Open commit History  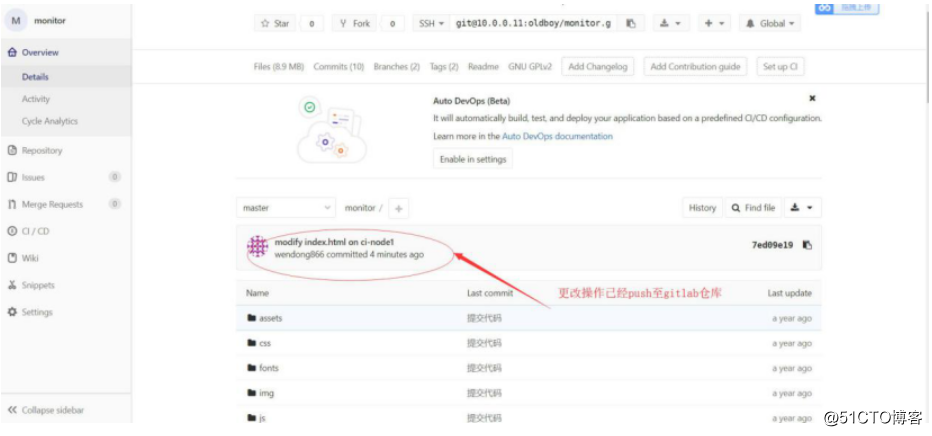coord(703,208)
